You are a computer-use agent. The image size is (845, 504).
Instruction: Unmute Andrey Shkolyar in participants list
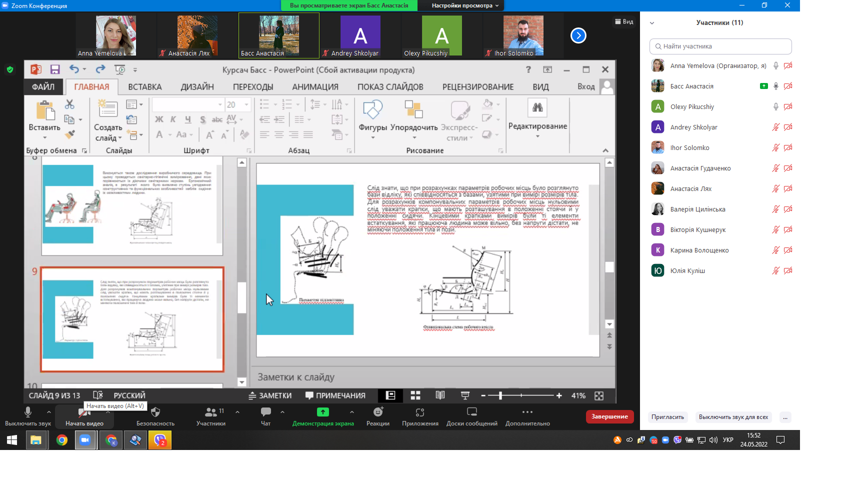coord(775,127)
